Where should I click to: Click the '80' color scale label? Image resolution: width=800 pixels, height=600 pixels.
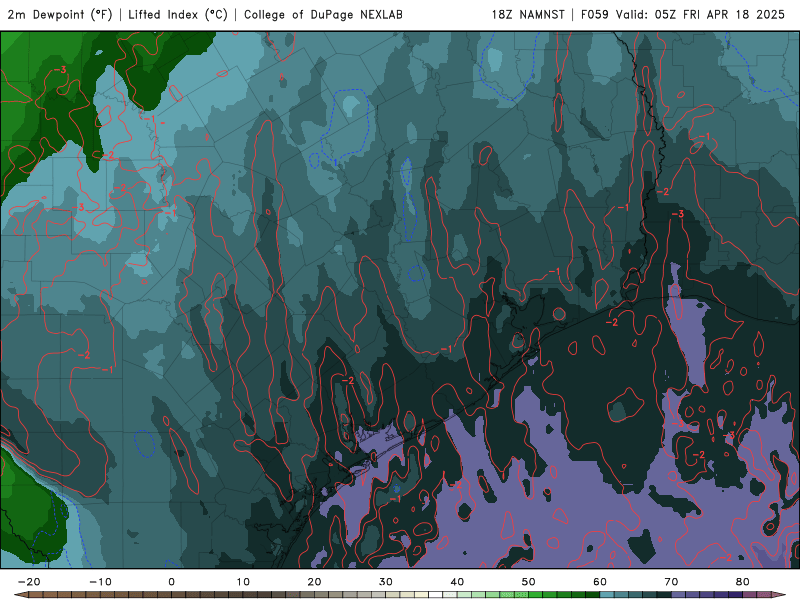[743, 582]
